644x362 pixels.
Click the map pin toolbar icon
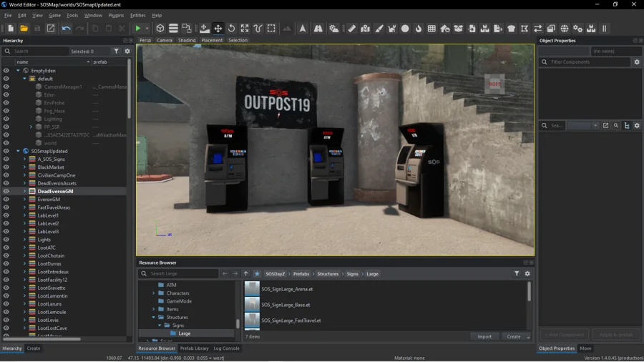pyautogui.click(x=365, y=29)
